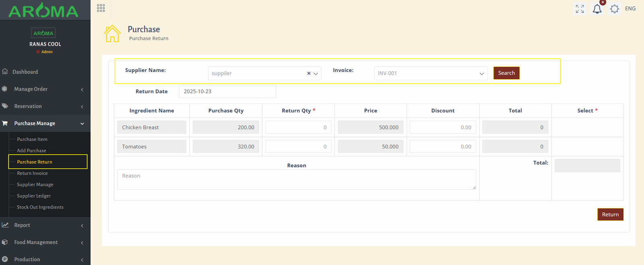Open the Supplier Name dropdown
This screenshot has height=265, width=644.
[258, 74]
